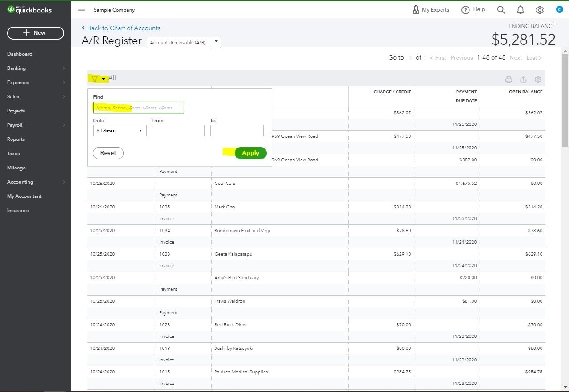This screenshot has height=392, width=569.
Task: Open My Accountant page
Action: point(24,196)
